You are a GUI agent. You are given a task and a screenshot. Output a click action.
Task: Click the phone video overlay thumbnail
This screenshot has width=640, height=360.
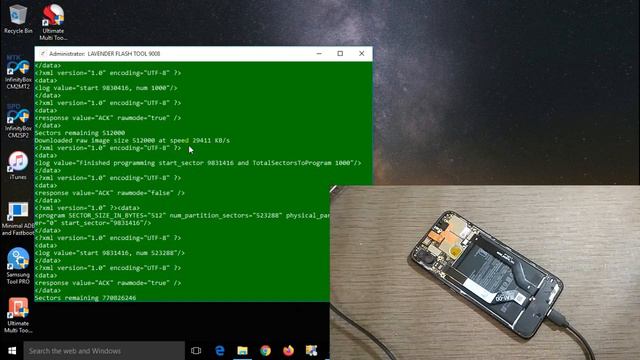point(484,273)
